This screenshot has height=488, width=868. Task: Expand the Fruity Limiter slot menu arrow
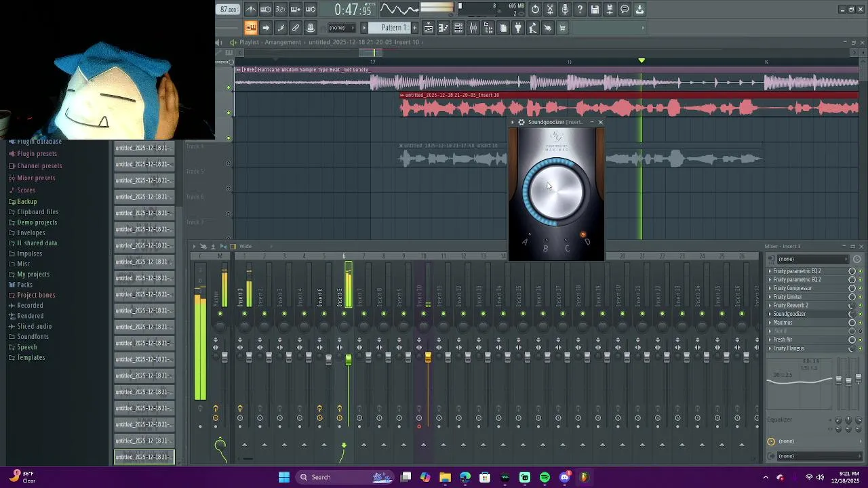click(x=770, y=297)
